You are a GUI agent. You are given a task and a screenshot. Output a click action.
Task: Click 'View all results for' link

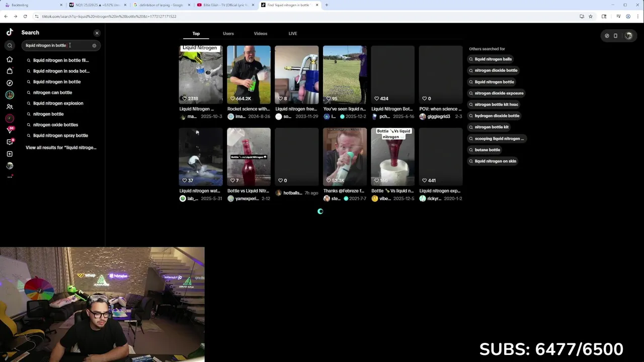coord(61,147)
